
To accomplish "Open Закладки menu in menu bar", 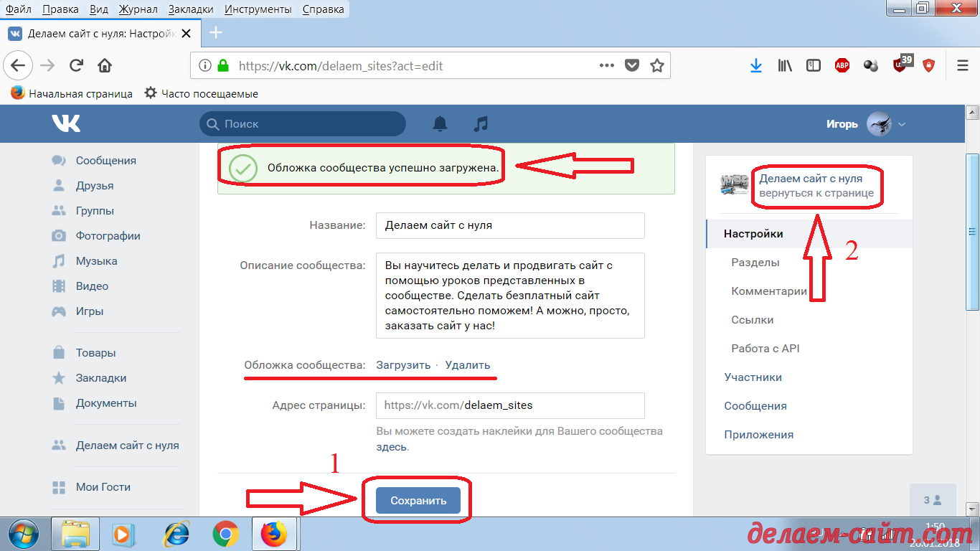I will [x=191, y=9].
